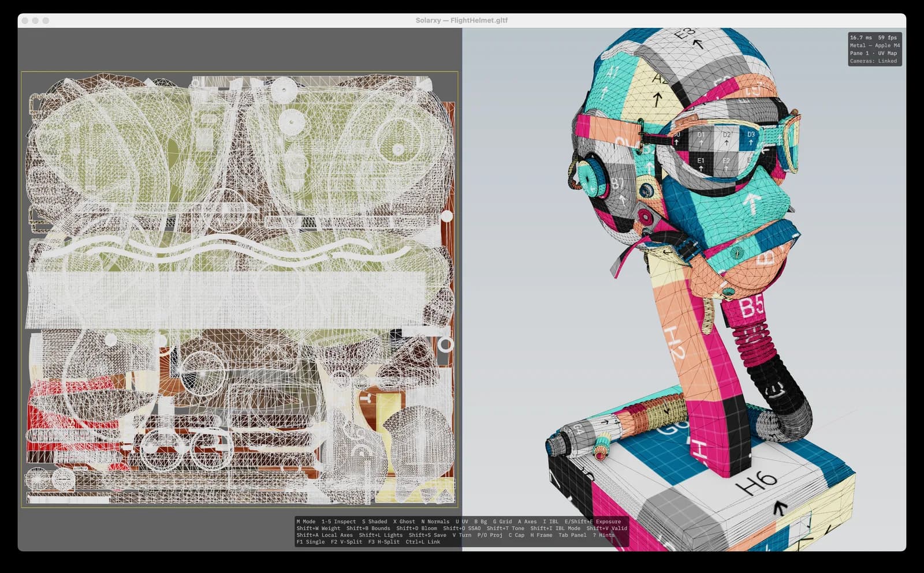Click the 'Tab Panel' hint entry

(x=572, y=535)
